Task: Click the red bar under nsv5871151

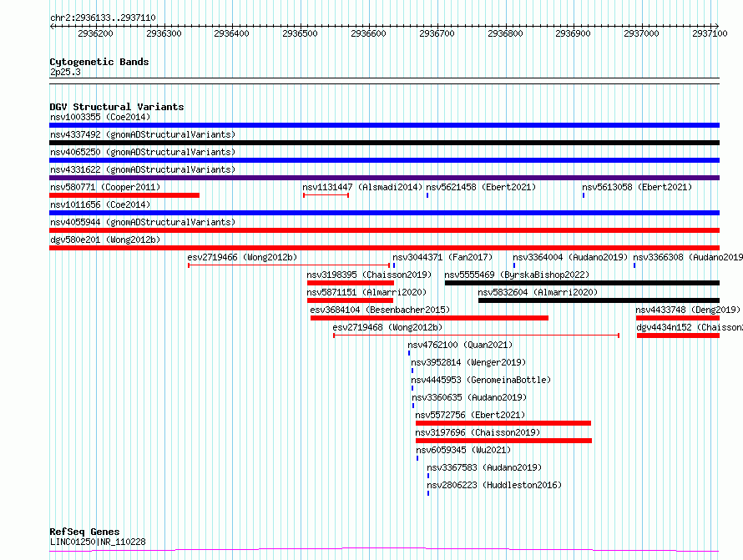Action: (x=350, y=300)
